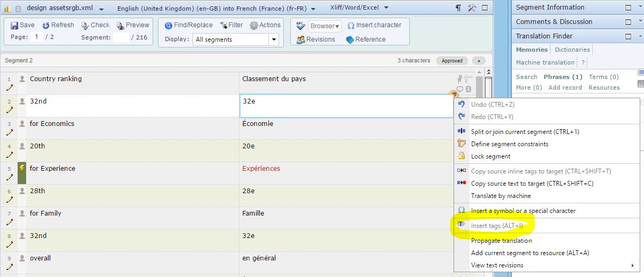
Task: Open the Actions gear menu
Action: (x=265, y=25)
